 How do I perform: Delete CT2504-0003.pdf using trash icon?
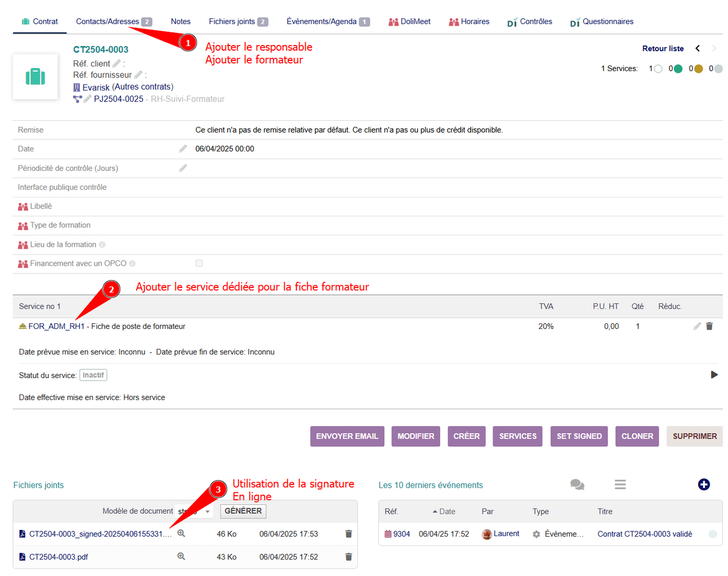[x=348, y=557]
